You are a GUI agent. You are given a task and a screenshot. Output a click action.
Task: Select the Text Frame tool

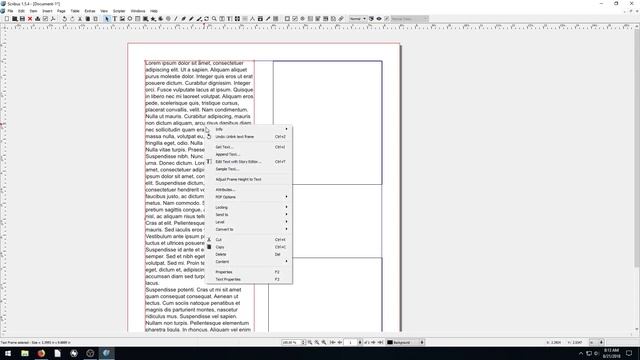tap(115, 19)
